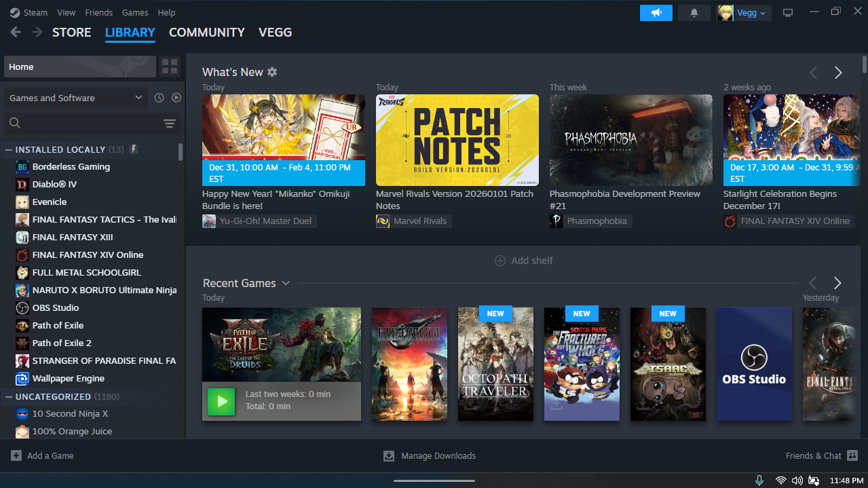
Task: Open OBS Studio recent games tile
Action: click(754, 364)
